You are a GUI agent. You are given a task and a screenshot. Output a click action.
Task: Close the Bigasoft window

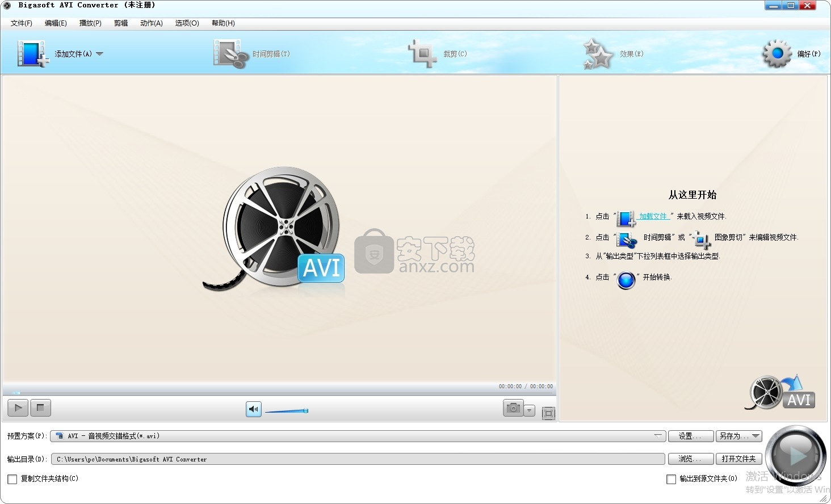(807, 6)
